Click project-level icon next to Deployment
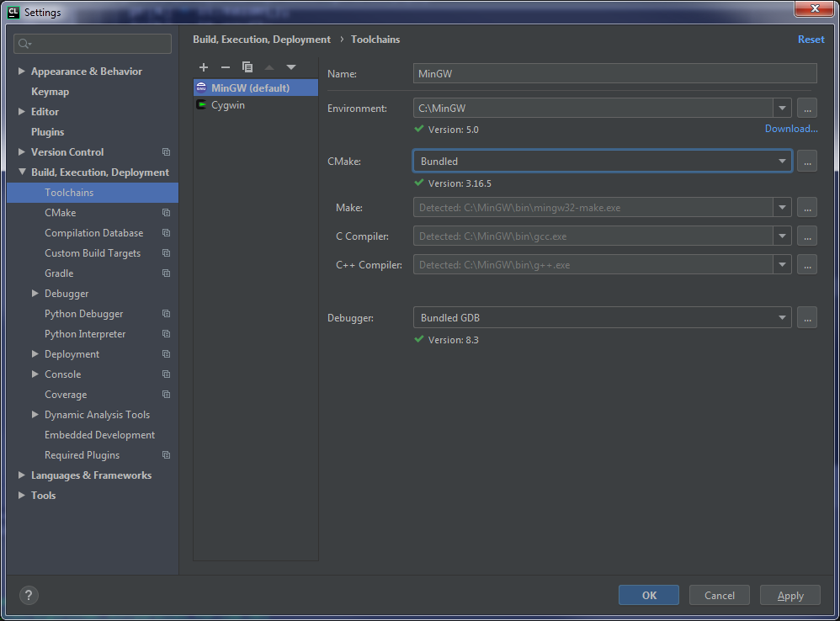Image resolution: width=840 pixels, height=621 pixels. [166, 354]
